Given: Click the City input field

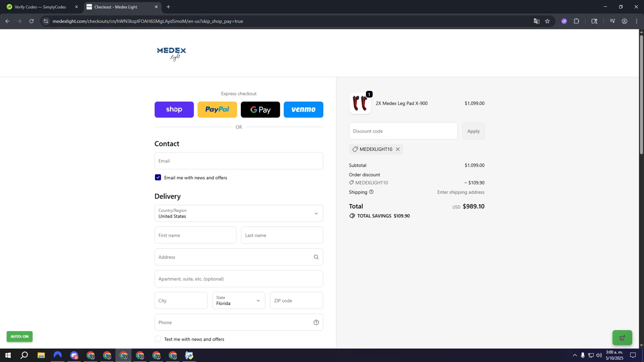Looking at the screenshot, I should (181, 301).
